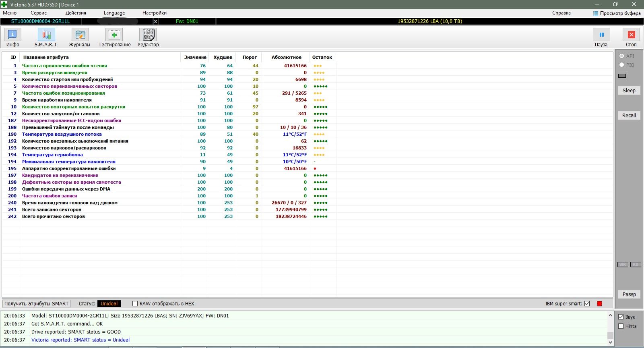The width and height of the screenshot is (644, 348).
Task: Click the Получить атрибуты SMART button
Action: pos(37,304)
